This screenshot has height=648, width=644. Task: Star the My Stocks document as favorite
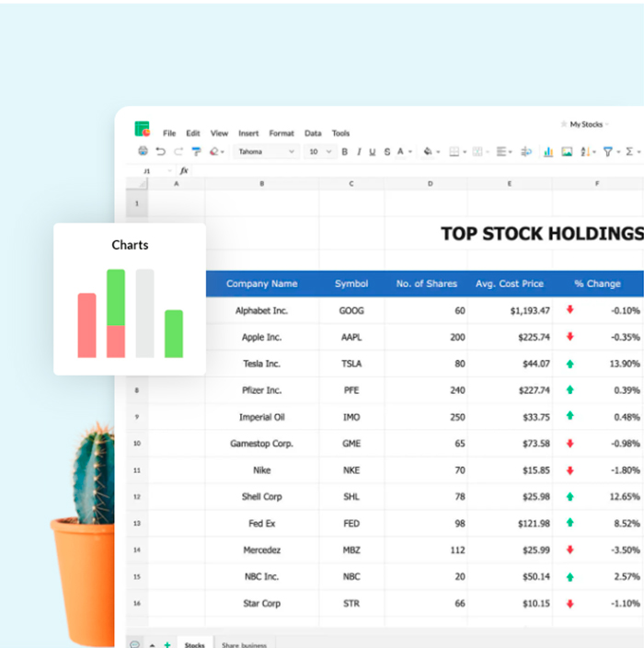tap(563, 124)
